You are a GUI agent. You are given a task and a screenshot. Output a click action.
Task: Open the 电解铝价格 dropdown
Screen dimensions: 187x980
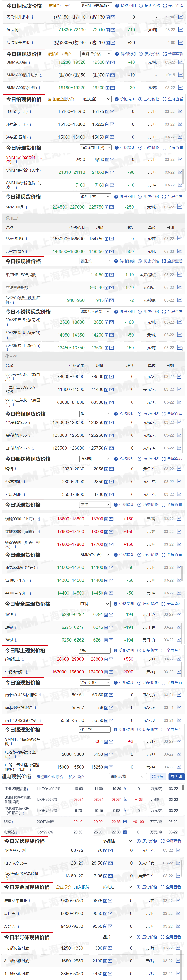point(96,54)
